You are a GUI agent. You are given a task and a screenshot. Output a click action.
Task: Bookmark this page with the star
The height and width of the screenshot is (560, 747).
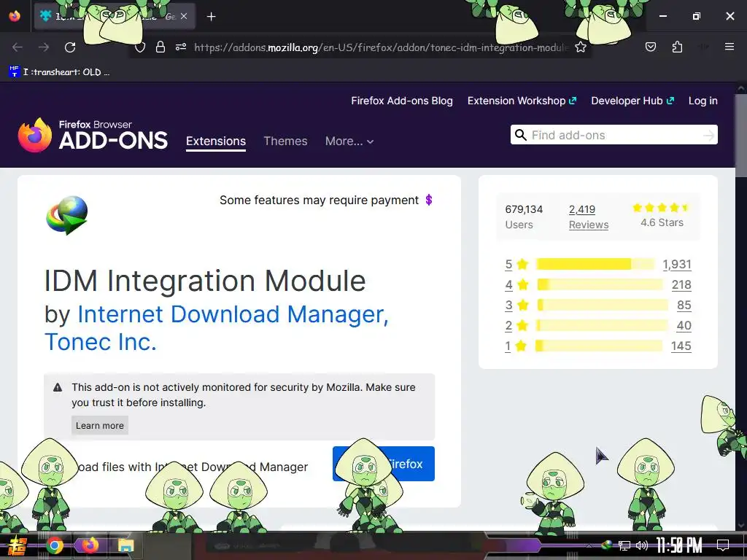[580, 47]
